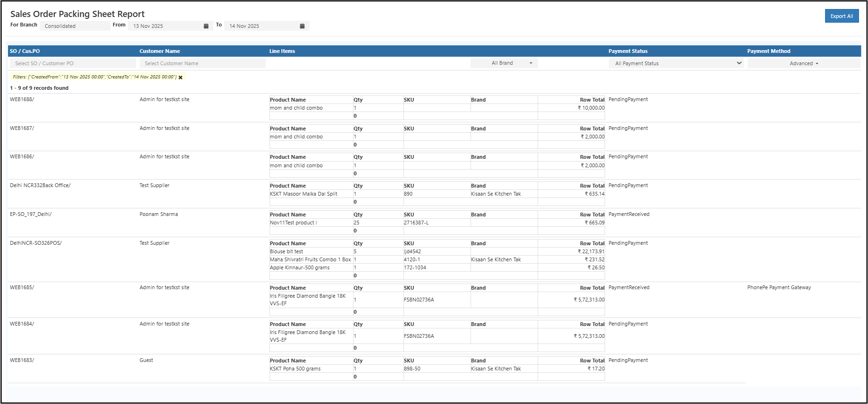Click product Blouse bit test
Image resolution: width=868 pixels, height=404 pixels.
point(287,251)
